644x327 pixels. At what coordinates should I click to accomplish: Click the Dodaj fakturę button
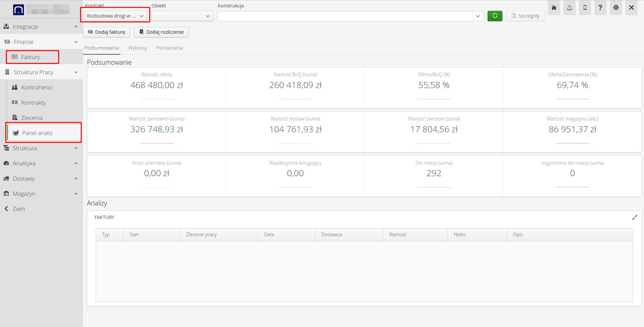(x=107, y=32)
